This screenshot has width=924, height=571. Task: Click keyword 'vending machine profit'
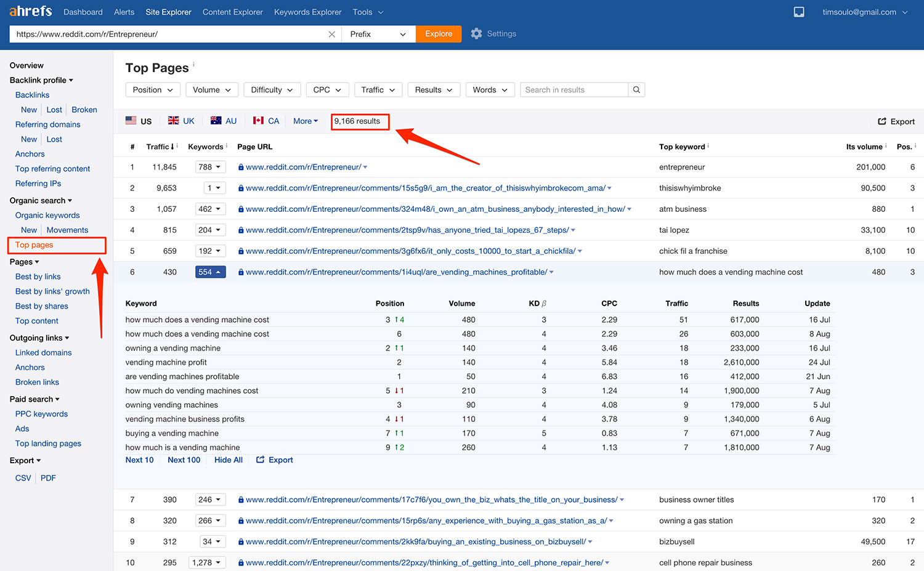(166, 362)
